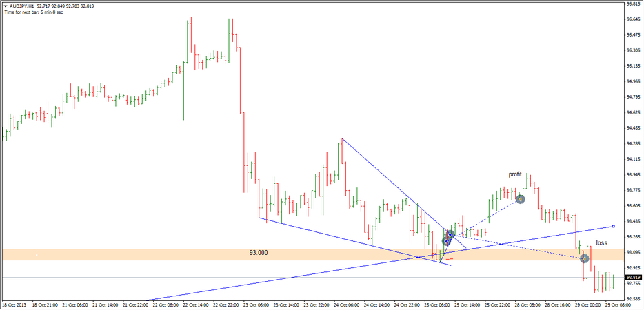Select the "profit" text label

click(515, 174)
